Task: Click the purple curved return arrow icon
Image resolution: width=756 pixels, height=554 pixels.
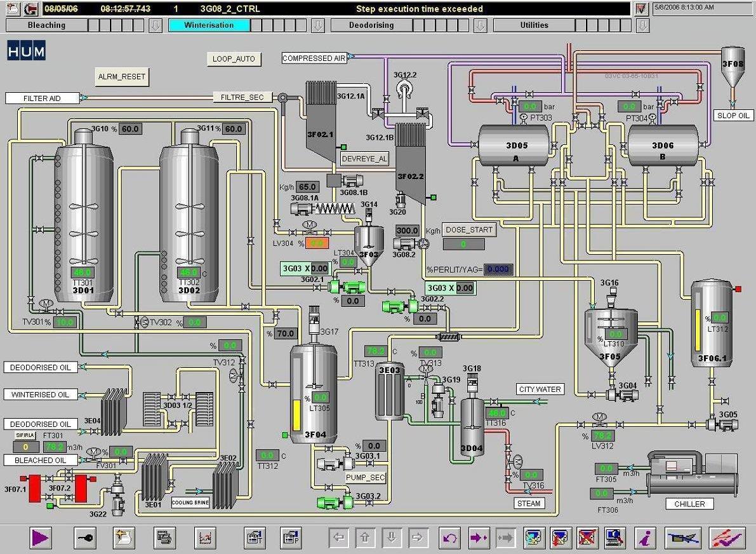Action: coord(450,537)
